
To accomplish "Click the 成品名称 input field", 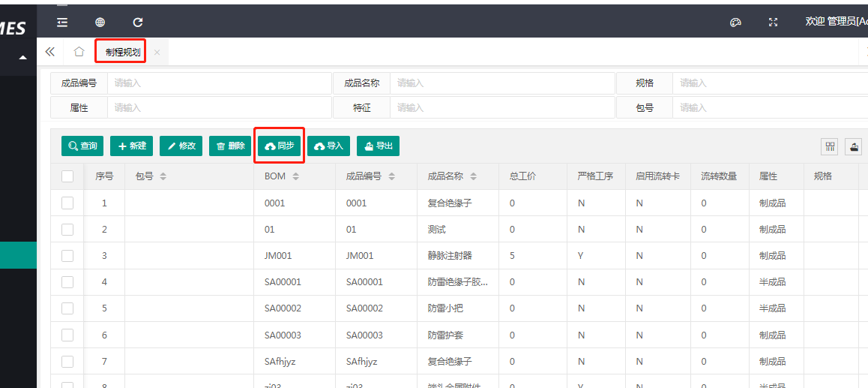I will pyautogui.click(x=502, y=83).
